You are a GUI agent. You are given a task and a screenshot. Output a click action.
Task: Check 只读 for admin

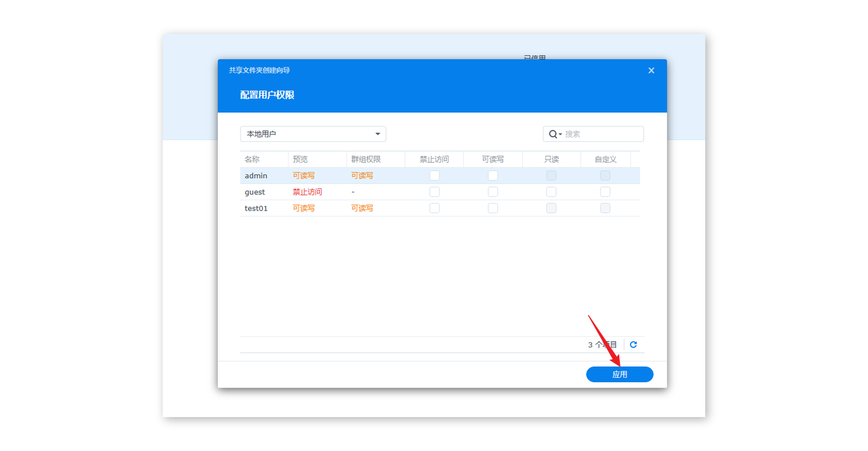[x=551, y=176]
